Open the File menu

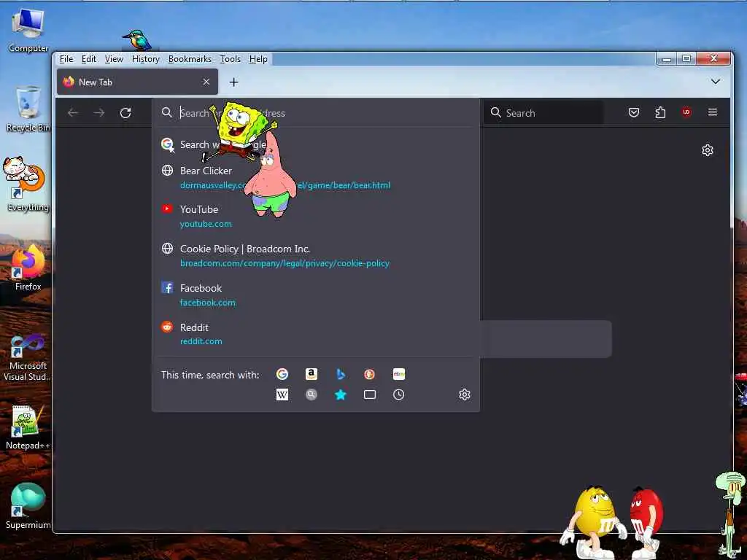tap(66, 59)
